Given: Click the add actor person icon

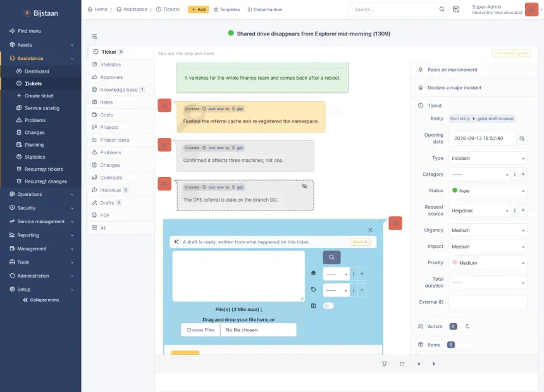Looking at the screenshot, I should (467, 326).
